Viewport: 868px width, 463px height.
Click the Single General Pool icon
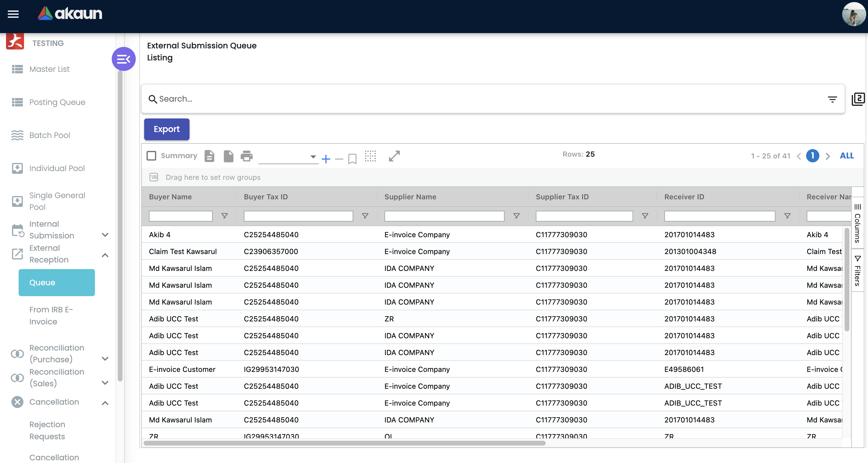point(17,201)
